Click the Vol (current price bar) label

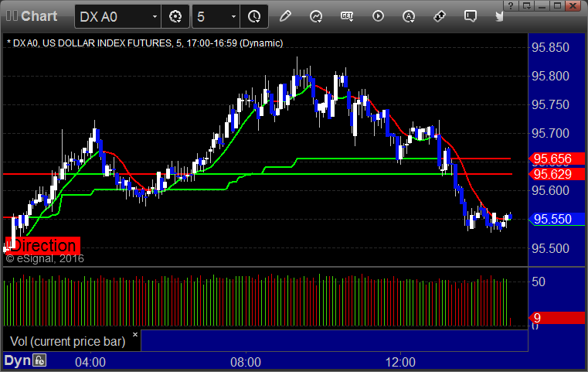coord(67,341)
